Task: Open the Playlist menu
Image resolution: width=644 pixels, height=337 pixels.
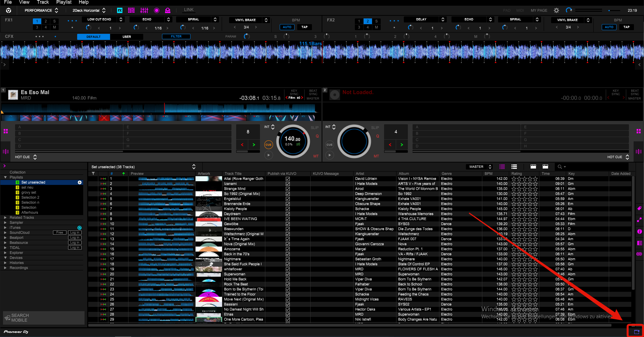Action: tap(64, 2)
